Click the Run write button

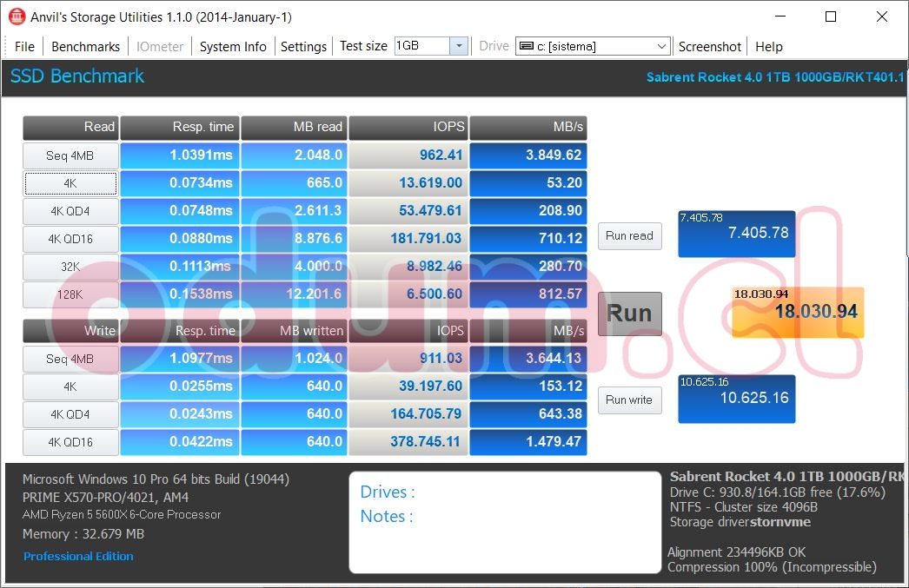(x=629, y=400)
